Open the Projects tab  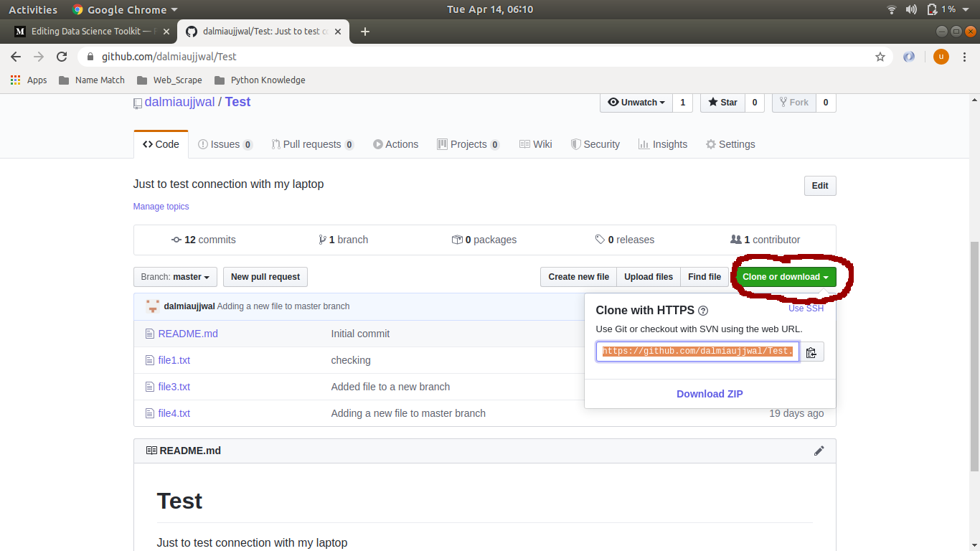click(x=468, y=144)
